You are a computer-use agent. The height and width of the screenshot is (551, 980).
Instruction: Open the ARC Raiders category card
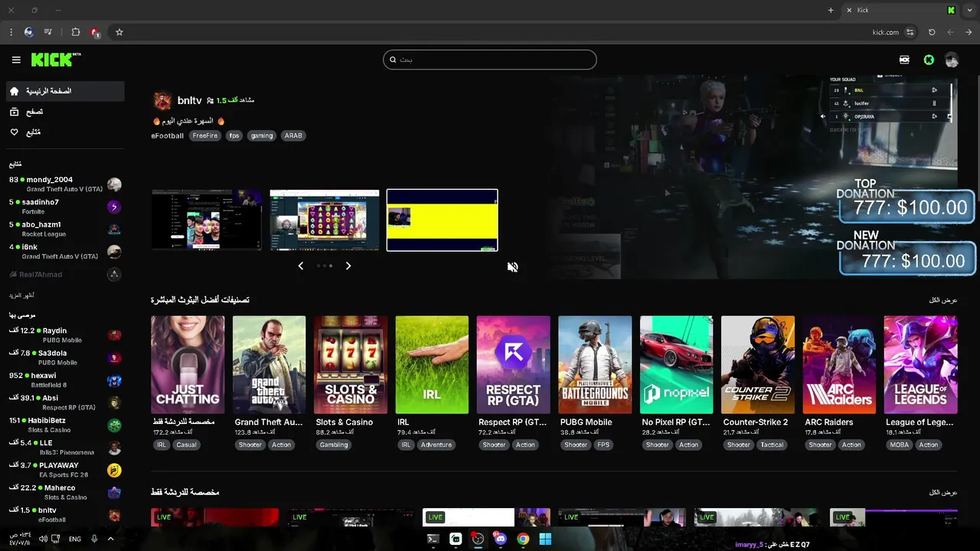click(839, 365)
